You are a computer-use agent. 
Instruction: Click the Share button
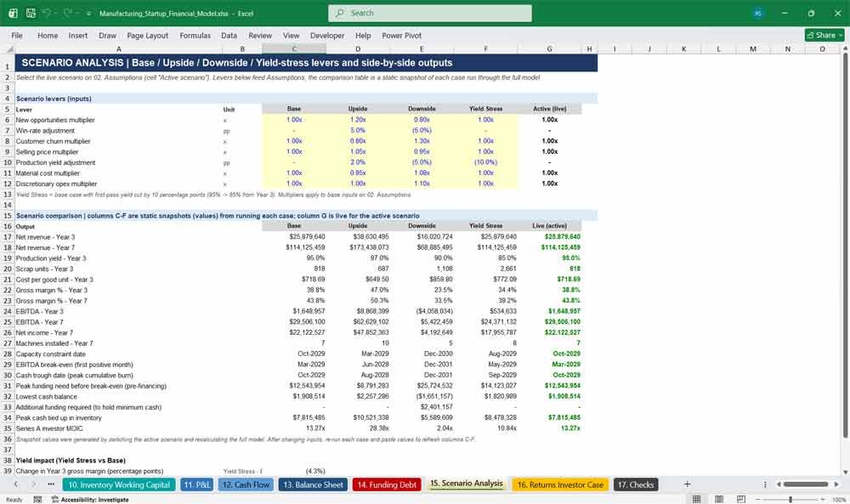click(824, 35)
